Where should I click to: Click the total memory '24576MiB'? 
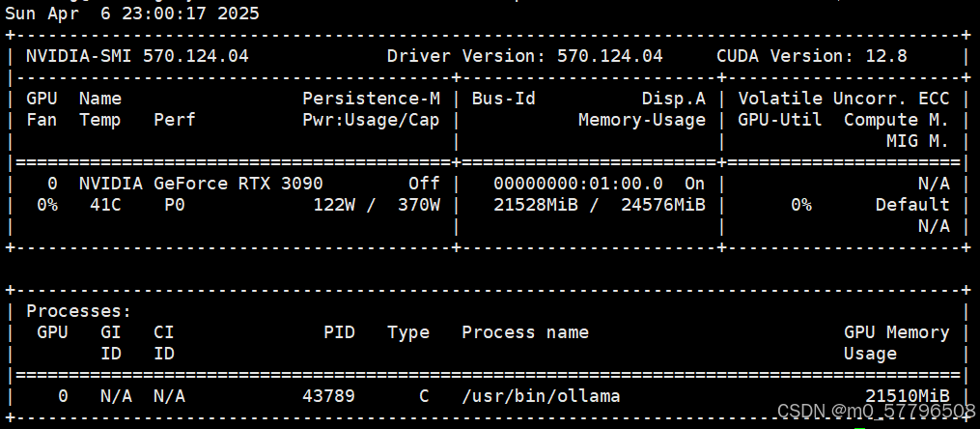pyautogui.click(x=663, y=205)
